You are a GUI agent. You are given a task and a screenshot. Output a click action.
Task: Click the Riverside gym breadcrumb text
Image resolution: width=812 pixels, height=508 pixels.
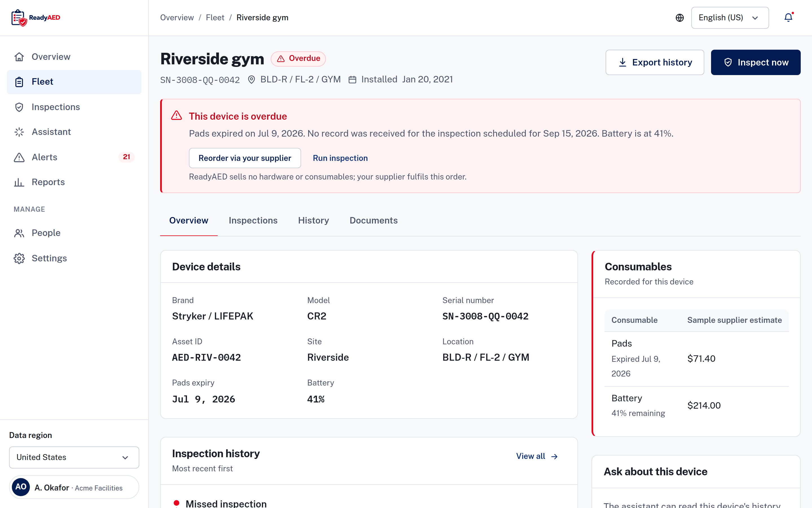click(x=262, y=18)
